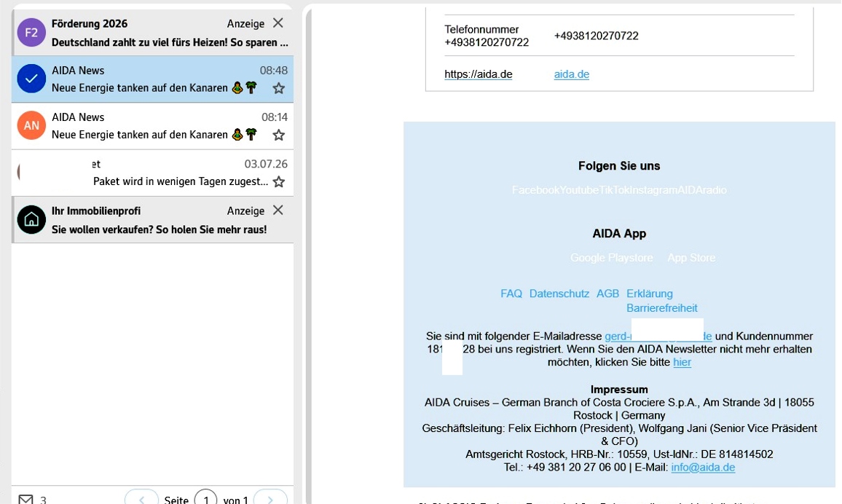Viewport: 842px width, 504px height.
Task: Uncheck the selected AIDA News email
Action: [31, 79]
